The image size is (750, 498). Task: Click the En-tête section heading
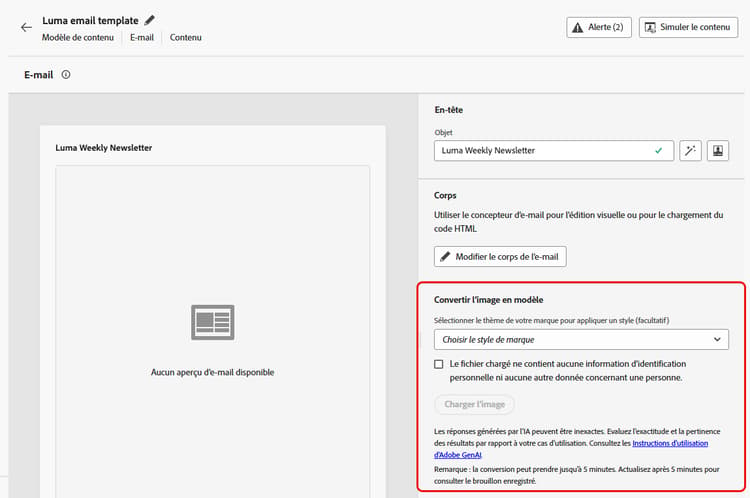449,110
